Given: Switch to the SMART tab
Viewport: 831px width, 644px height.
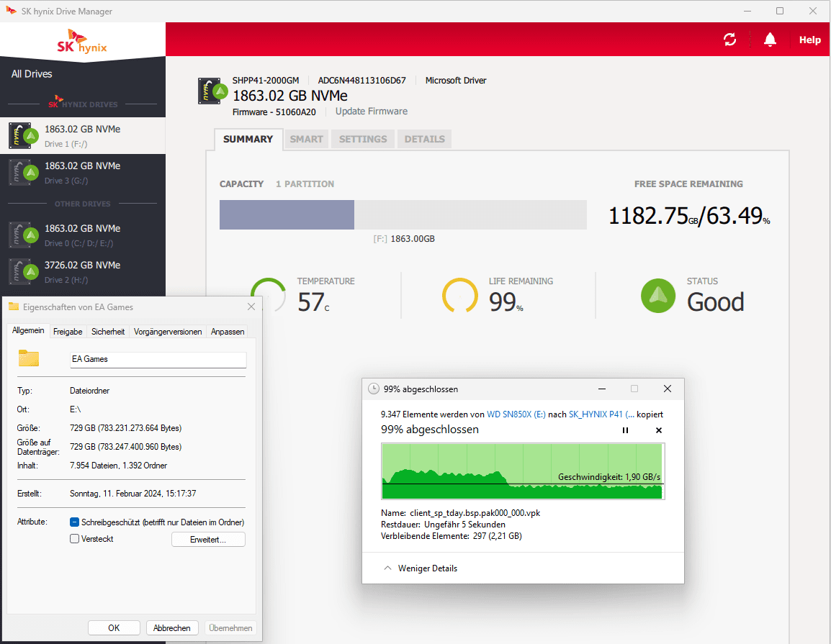Looking at the screenshot, I should [306, 140].
